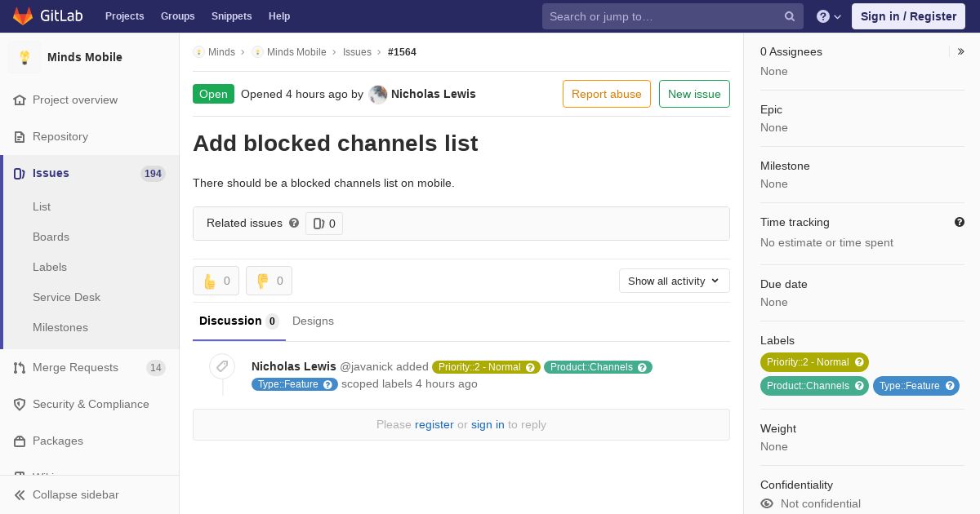Click the New issue button
Viewport: 980px width, 514px height.
click(694, 94)
